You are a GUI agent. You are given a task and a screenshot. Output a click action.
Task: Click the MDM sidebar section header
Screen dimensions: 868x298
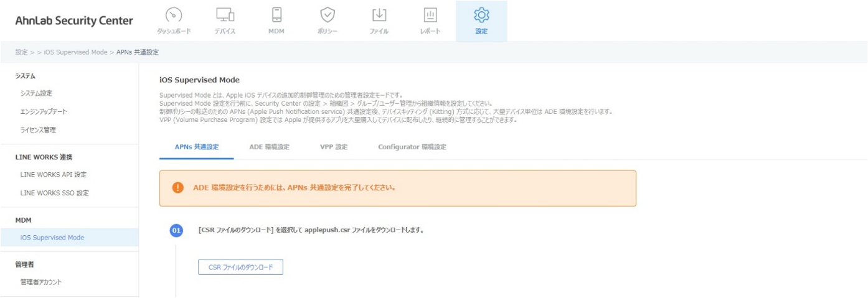click(23, 220)
